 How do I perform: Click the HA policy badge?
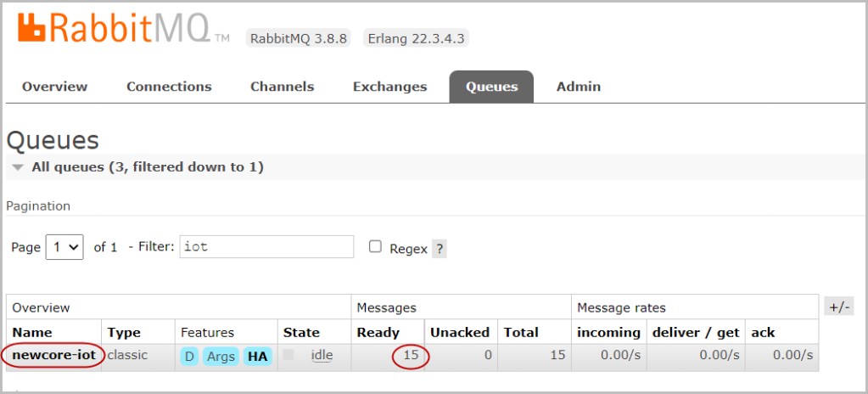(257, 357)
